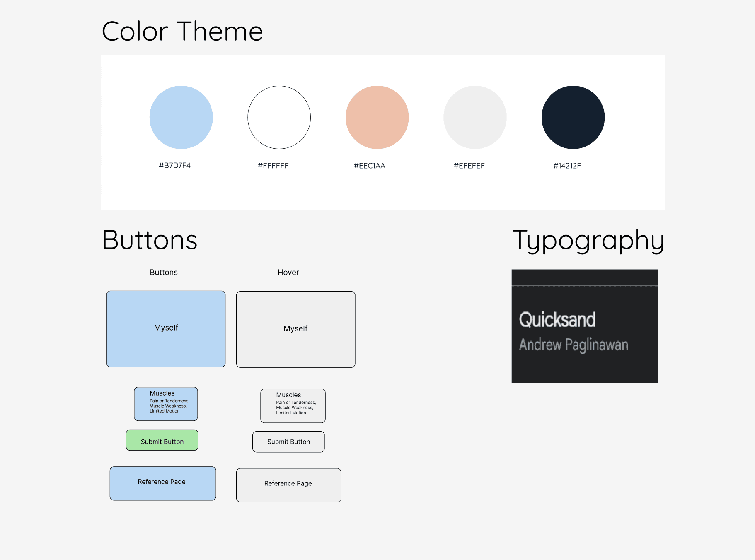755x560 pixels.
Task: Click the Typography section heading
Action: point(589,240)
